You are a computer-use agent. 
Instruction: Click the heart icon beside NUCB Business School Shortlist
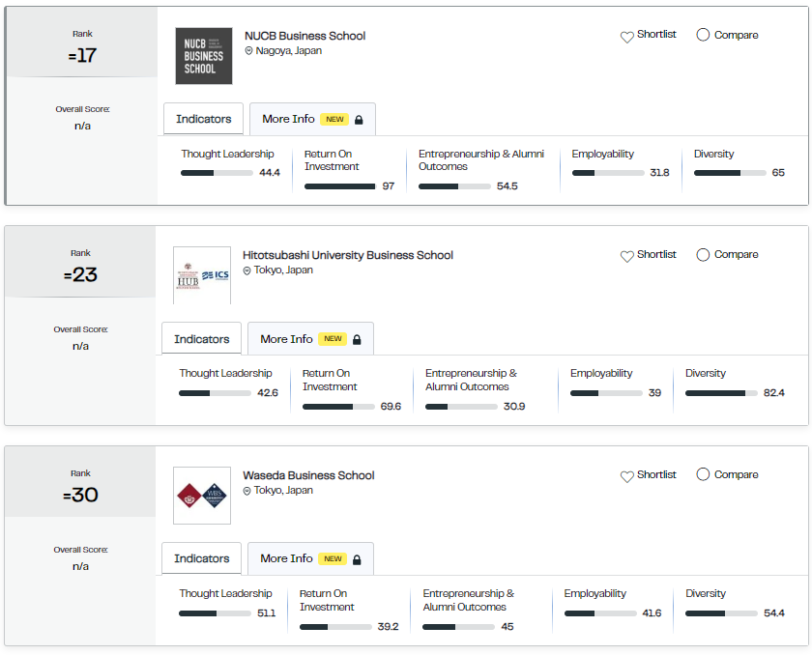[x=626, y=38]
